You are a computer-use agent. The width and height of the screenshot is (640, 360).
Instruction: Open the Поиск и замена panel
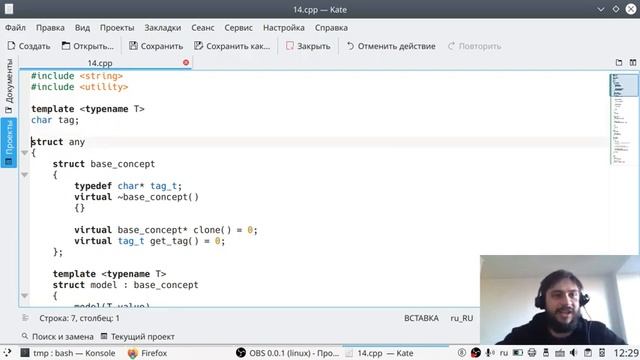(58, 336)
